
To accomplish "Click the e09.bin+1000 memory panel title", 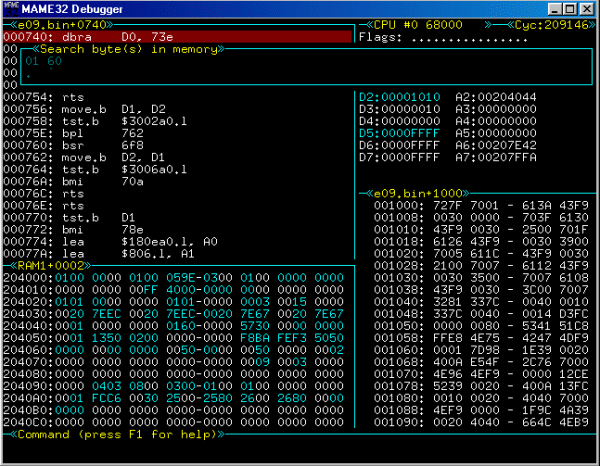I will [x=410, y=192].
